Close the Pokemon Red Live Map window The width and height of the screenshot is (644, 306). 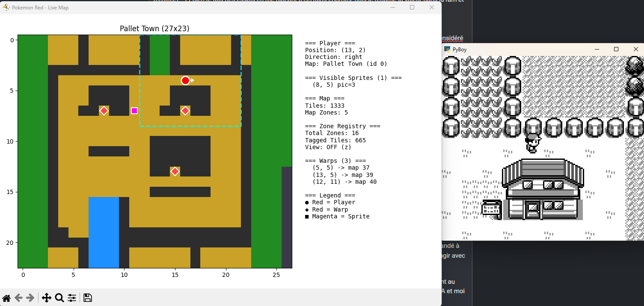click(x=431, y=7)
